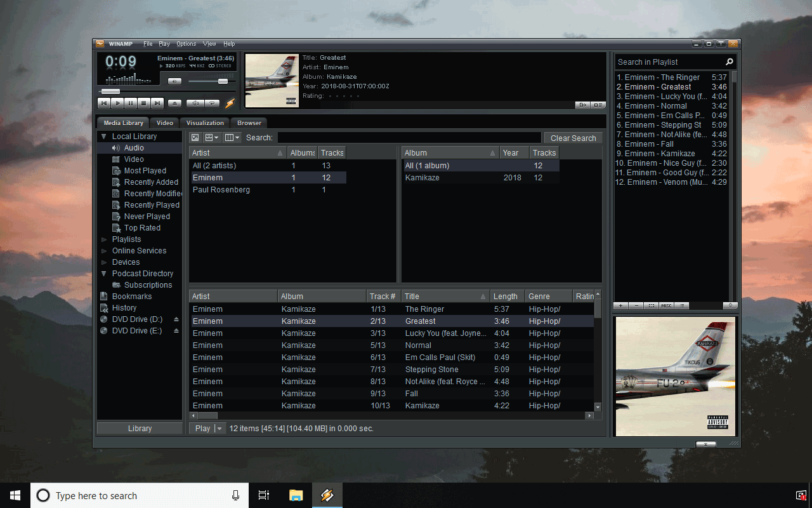Open the Recently Added view
Image resolution: width=812 pixels, height=508 pixels.
pyautogui.click(x=151, y=182)
